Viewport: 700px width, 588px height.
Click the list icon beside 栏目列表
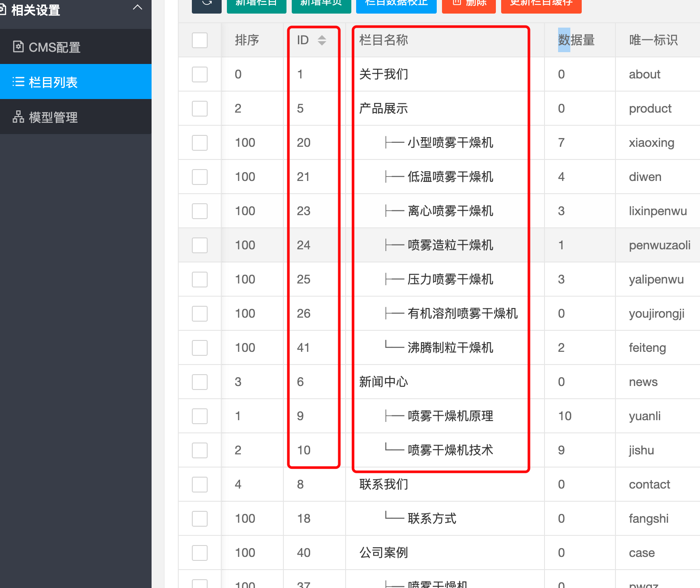pyautogui.click(x=18, y=82)
